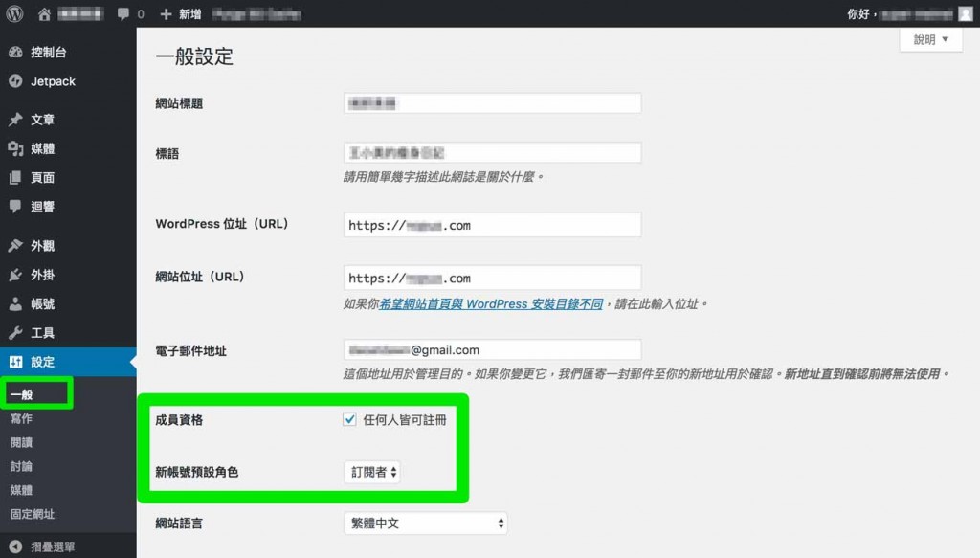Open the 媒體 settings submenu item
The image size is (980, 558).
pos(21,490)
